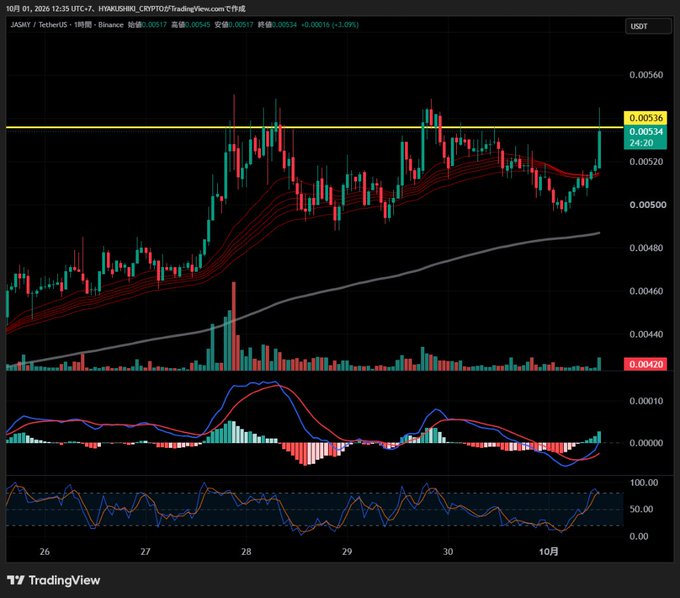Click the 0.00500 price axis label
The height and width of the screenshot is (598, 680).
(x=646, y=205)
